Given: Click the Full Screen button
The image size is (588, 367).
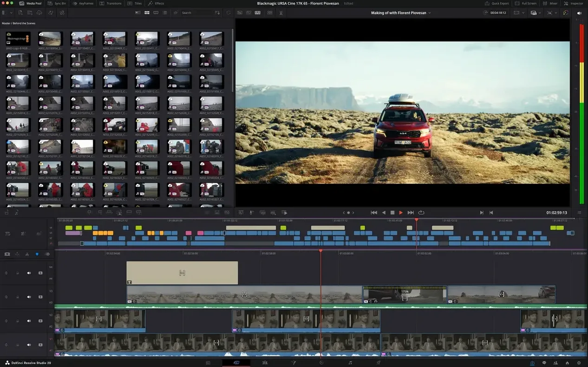Looking at the screenshot, I should point(526,3).
